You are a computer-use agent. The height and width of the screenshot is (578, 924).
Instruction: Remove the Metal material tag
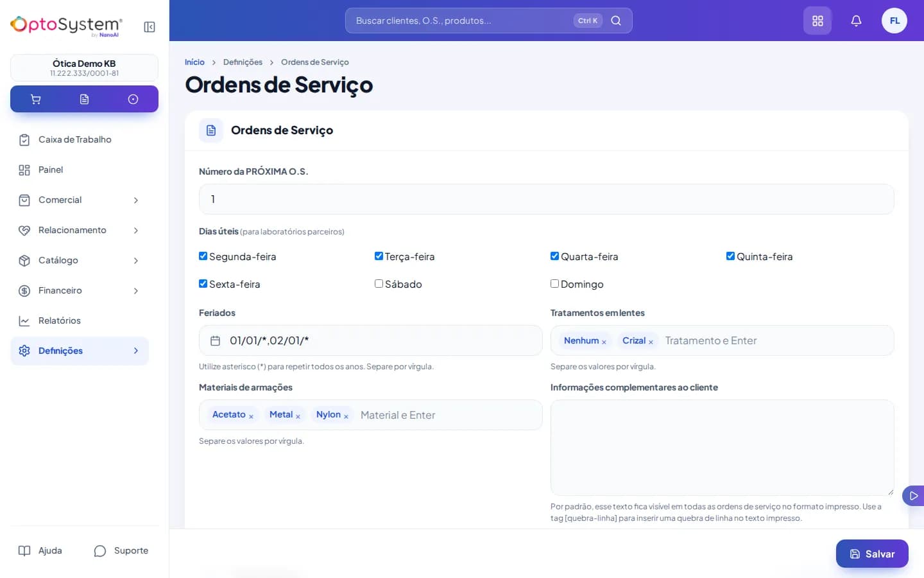[298, 416]
